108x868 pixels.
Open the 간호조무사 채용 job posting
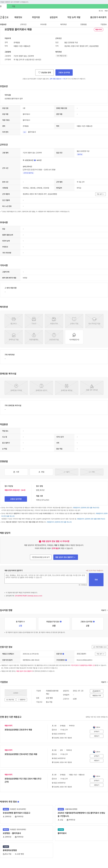[18, 730]
